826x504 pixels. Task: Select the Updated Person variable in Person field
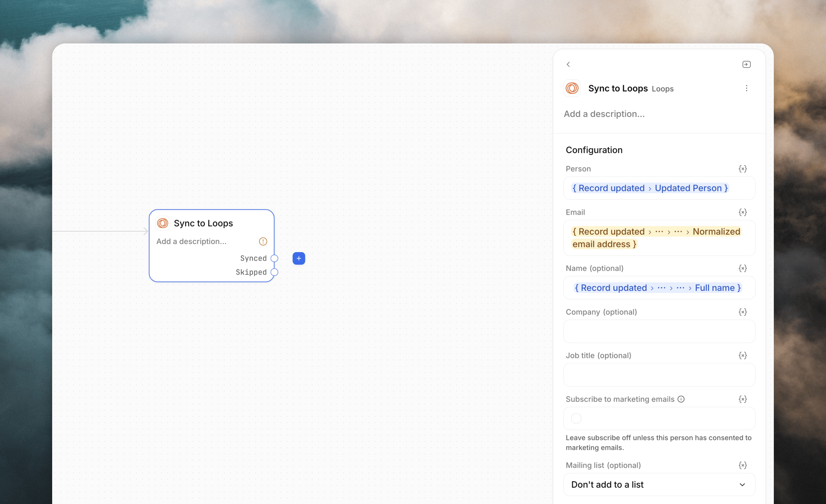[x=650, y=188]
